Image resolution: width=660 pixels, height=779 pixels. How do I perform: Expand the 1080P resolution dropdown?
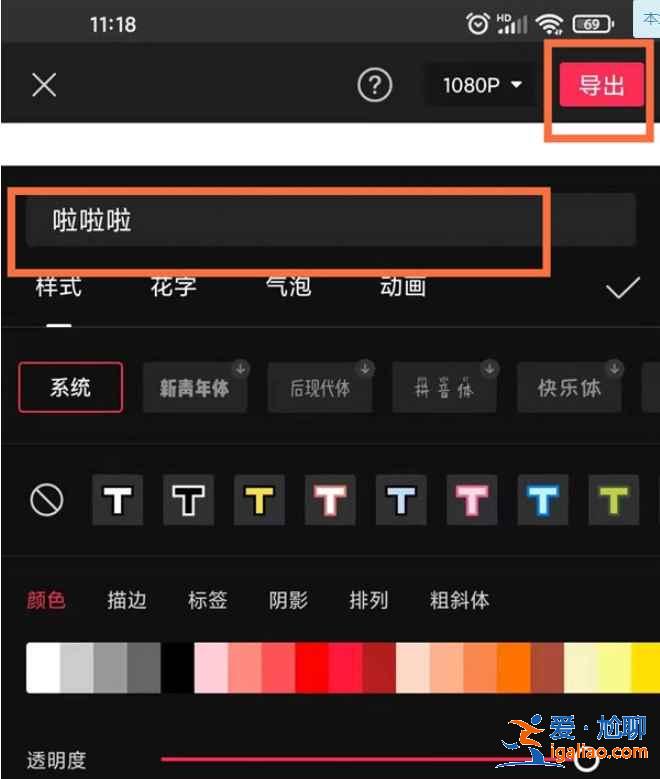tap(482, 85)
